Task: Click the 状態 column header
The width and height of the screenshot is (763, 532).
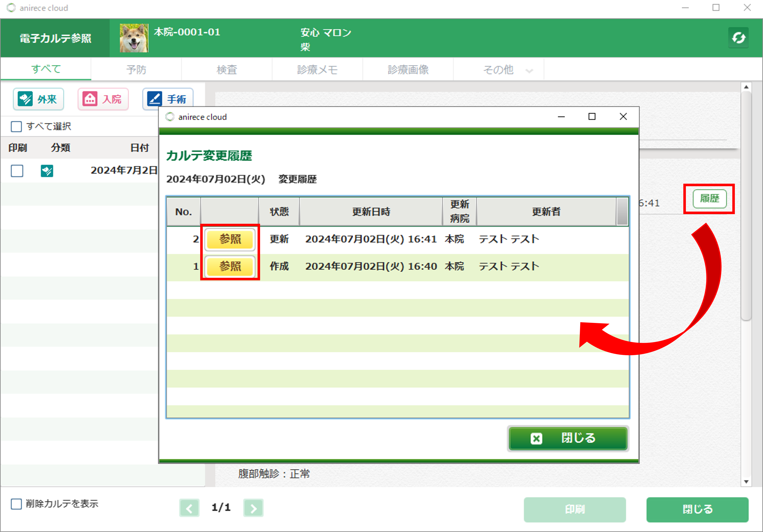Action: click(x=279, y=212)
